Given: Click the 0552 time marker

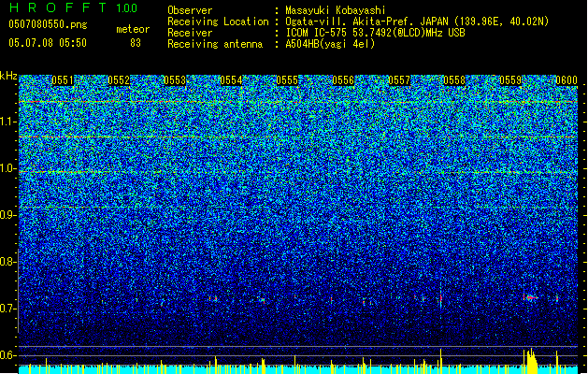Looking at the screenshot, I should pyautogui.click(x=119, y=80).
